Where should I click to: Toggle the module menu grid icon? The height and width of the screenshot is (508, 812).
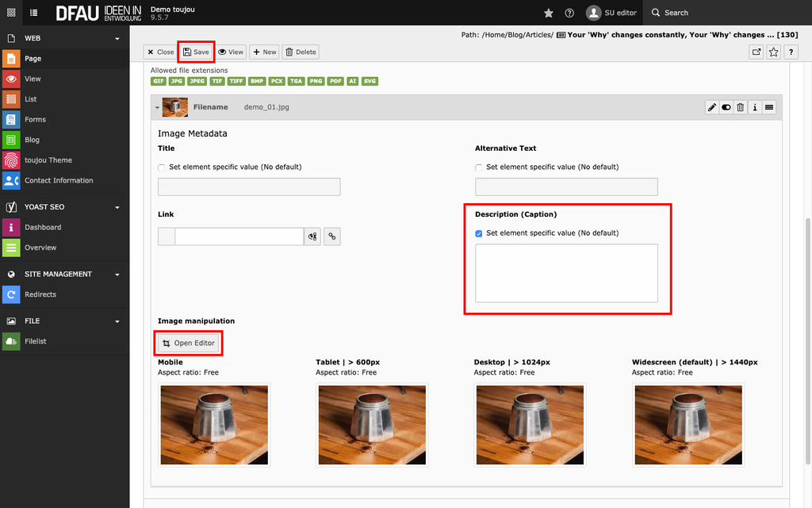coord(11,13)
